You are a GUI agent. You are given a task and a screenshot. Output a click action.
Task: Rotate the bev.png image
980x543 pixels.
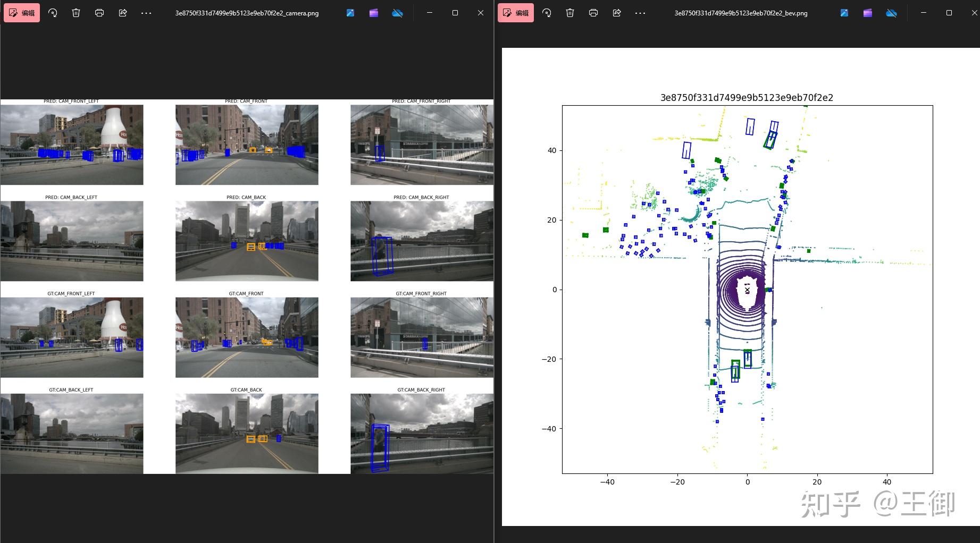click(x=547, y=13)
